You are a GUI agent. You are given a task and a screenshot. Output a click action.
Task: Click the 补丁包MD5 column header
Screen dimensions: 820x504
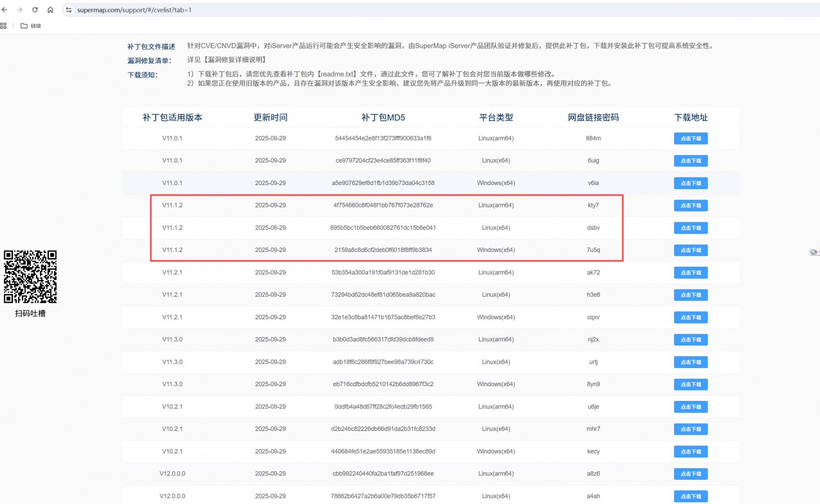coord(383,117)
